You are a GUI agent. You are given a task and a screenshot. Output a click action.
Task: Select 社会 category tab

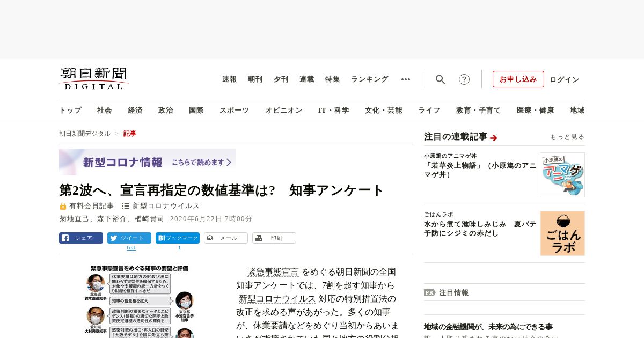click(105, 111)
